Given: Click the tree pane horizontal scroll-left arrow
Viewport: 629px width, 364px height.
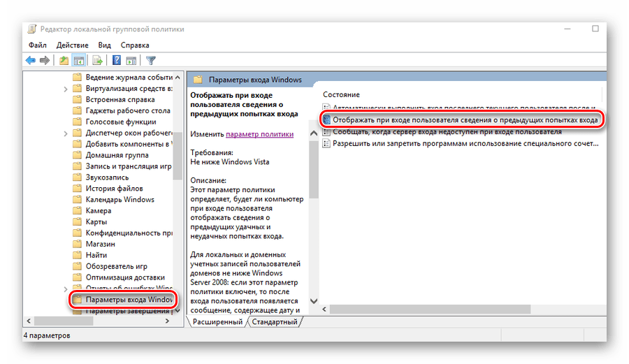Looking at the screenshot, I should tap(29, 321).
